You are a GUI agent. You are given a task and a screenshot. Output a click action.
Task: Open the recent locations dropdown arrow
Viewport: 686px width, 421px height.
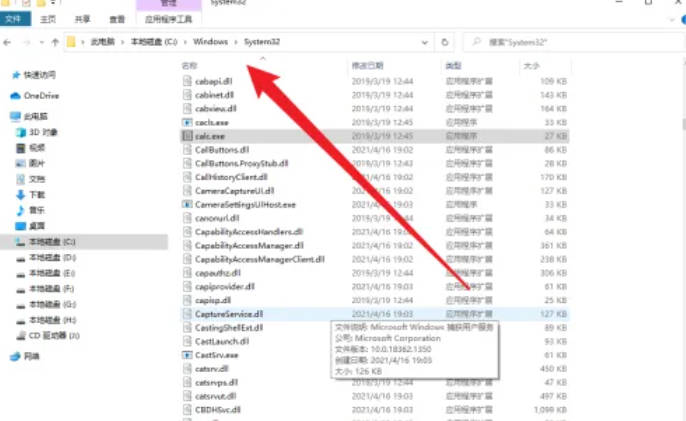[x=42, y=42]
